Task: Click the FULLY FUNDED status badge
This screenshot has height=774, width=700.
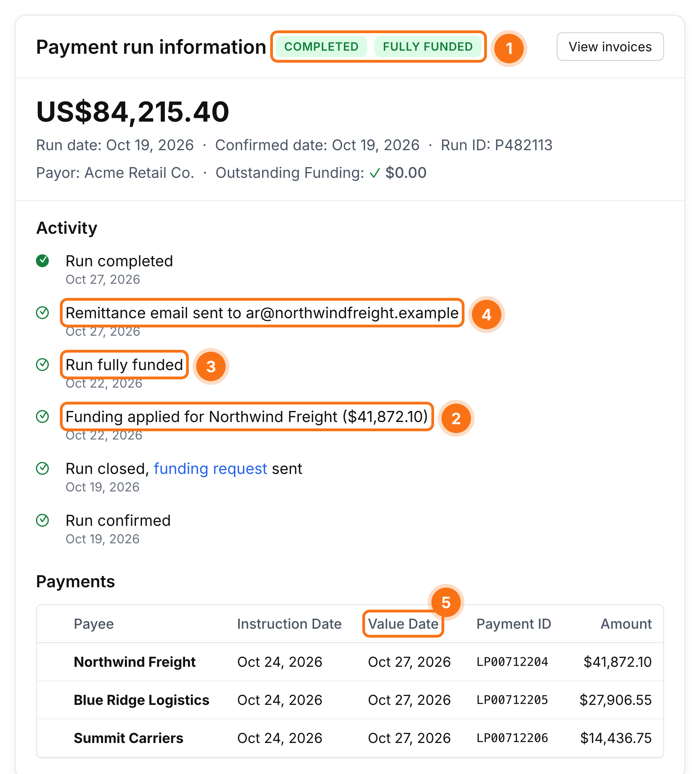Action: (x=427, y=46)
